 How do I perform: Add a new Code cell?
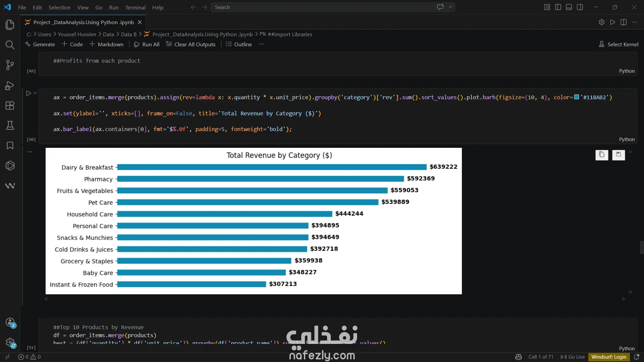coord(72,44)
